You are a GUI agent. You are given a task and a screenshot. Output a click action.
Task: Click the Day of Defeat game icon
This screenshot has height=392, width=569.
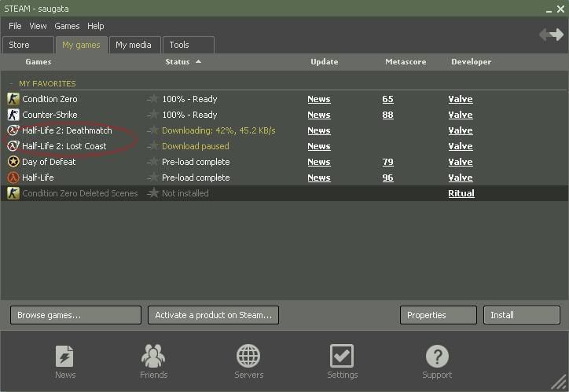pos(13,162)
